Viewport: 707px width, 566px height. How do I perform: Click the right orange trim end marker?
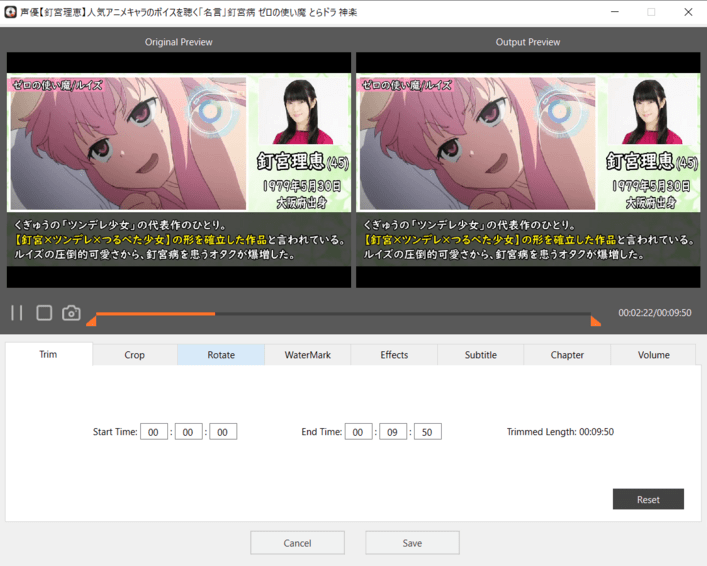point(596,321)
